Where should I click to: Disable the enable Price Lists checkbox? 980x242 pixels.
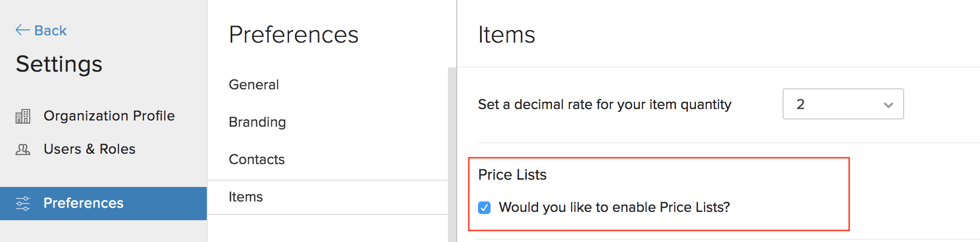pos(484,208)
